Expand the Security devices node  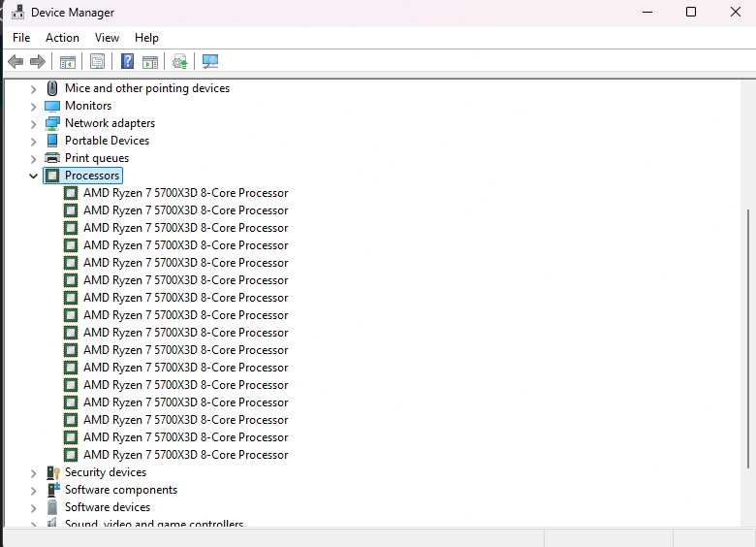33,473
